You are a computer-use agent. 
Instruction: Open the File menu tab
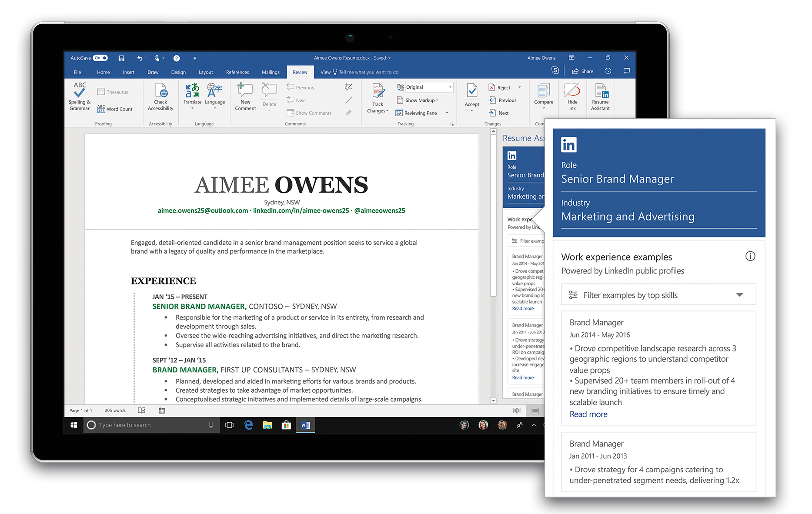click(77, 72)
